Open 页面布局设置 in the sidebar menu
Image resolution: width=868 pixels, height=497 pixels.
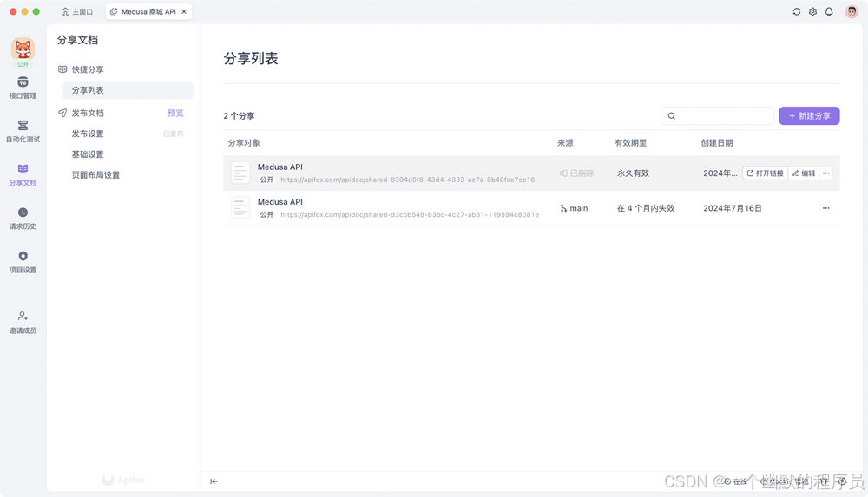click(95, 175)
